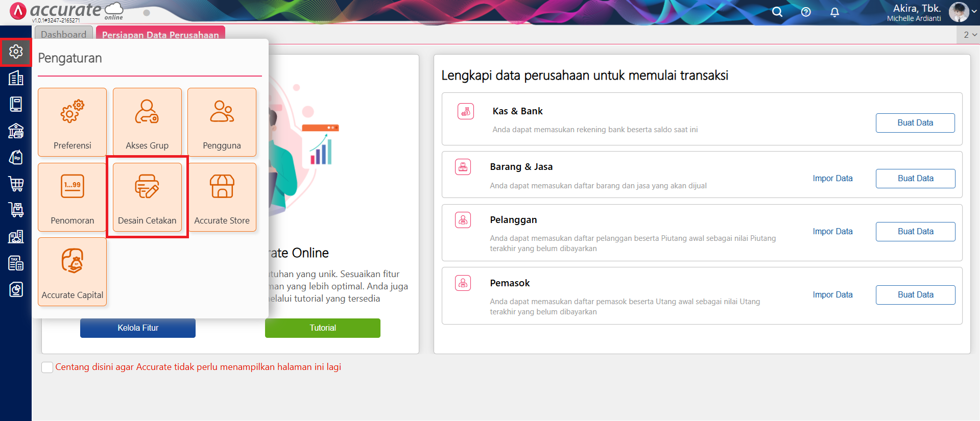Screen dimensions: 980x421
Task: Expand the open tabs count dropdown
Action: click(x=970, y=35)
